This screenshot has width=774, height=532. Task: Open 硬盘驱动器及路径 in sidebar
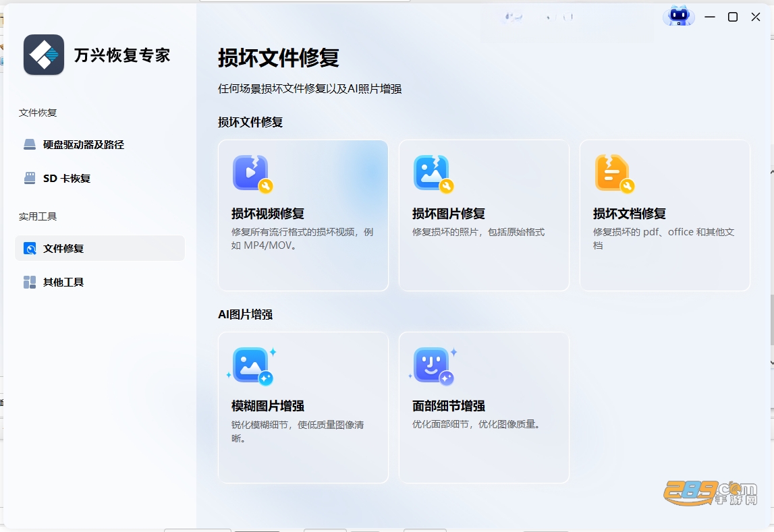[100, 144]
